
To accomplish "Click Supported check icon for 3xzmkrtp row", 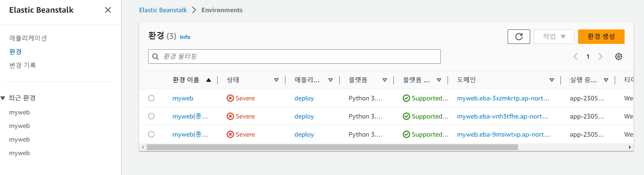I will (x=406, y=98).
